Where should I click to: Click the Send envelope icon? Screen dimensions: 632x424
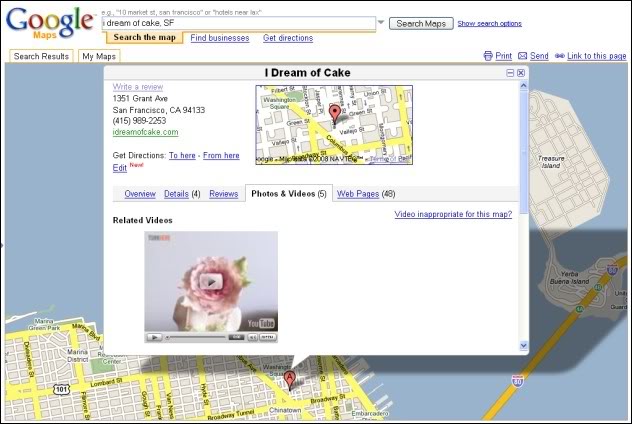click(x=522, y=56)
